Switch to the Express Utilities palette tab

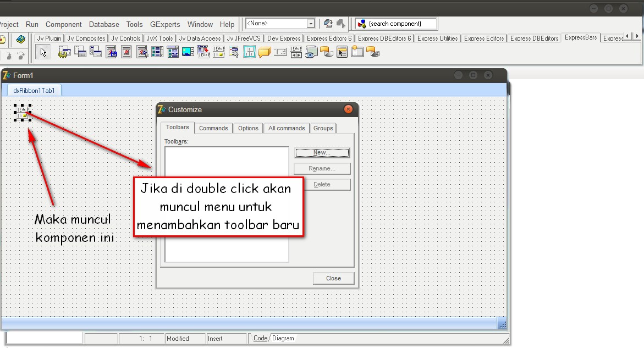pos(437,38)
